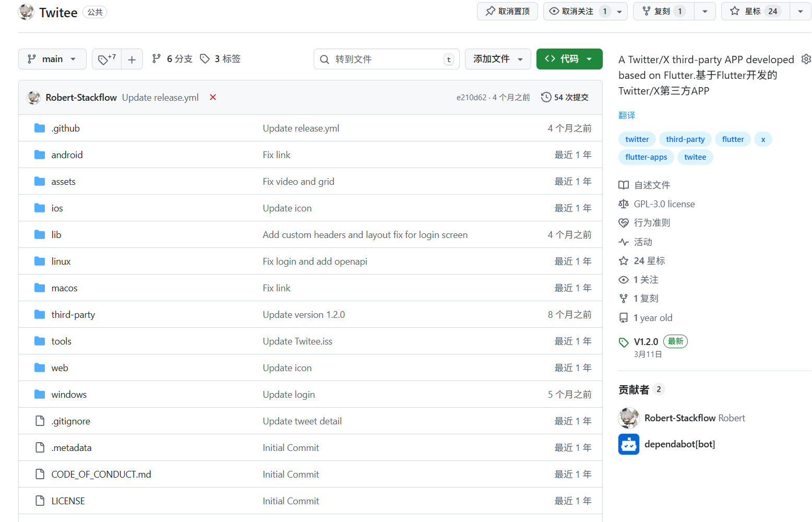Open the V1.2.0 latest release
Screen dimensions: 812x522
coord(646,341)
